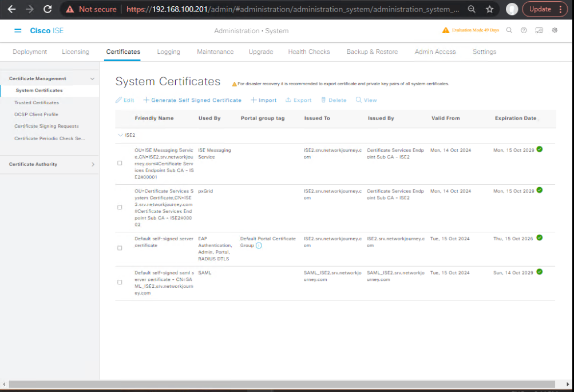Image resolution: width=574 pixels, height=392 pixels.
Task: Click green status icon for ISE Messaging Service row
Action: [x=540, y=149]
